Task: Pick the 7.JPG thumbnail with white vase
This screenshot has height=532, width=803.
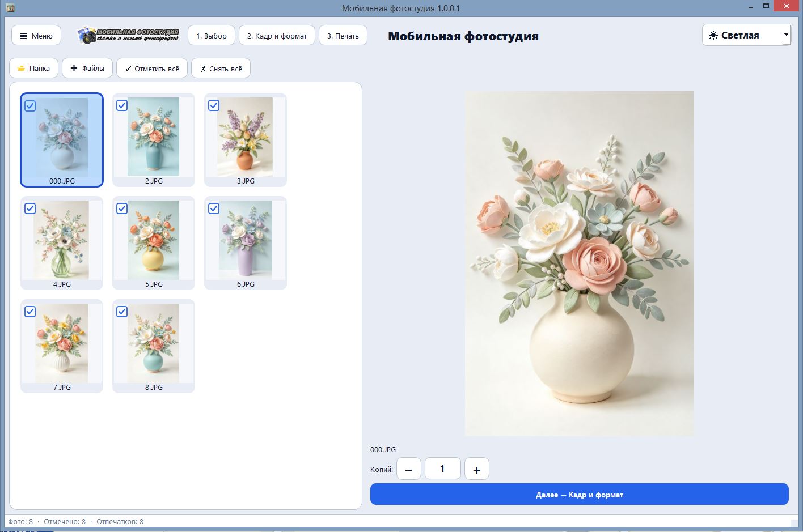Action: point(62,343)
